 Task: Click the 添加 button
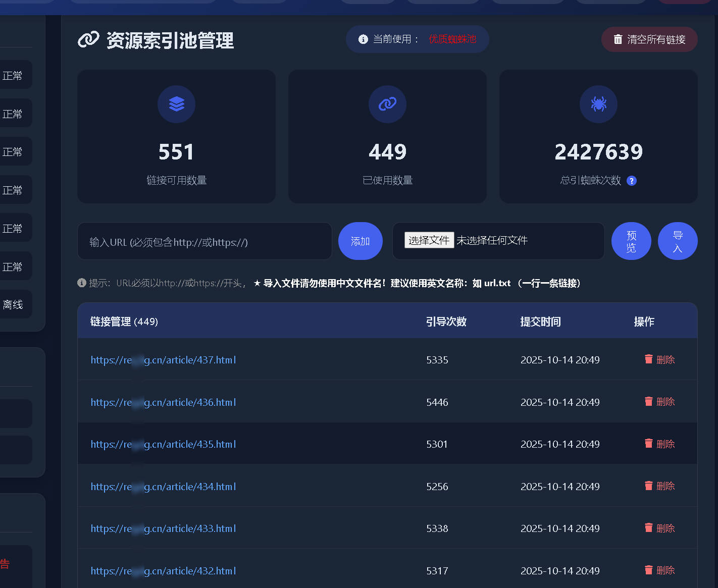(x=360, y=241)
